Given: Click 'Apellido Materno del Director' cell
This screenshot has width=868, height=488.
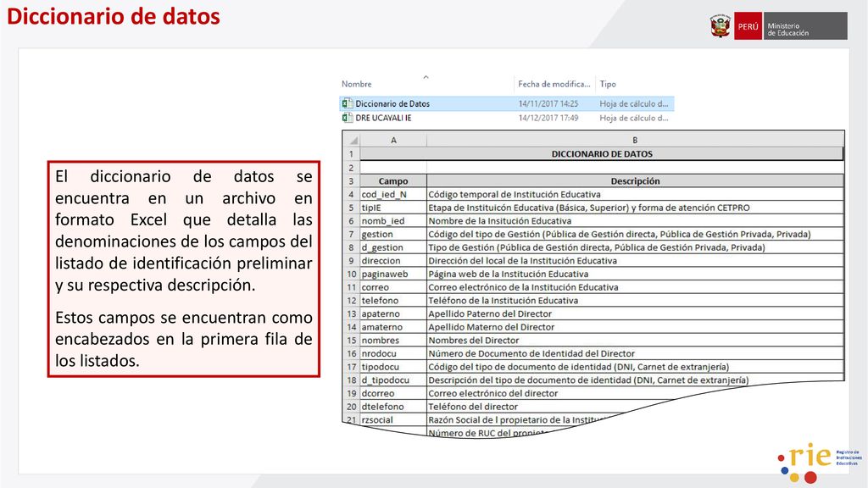Looking at the screenshot, I should click(635, 327).
